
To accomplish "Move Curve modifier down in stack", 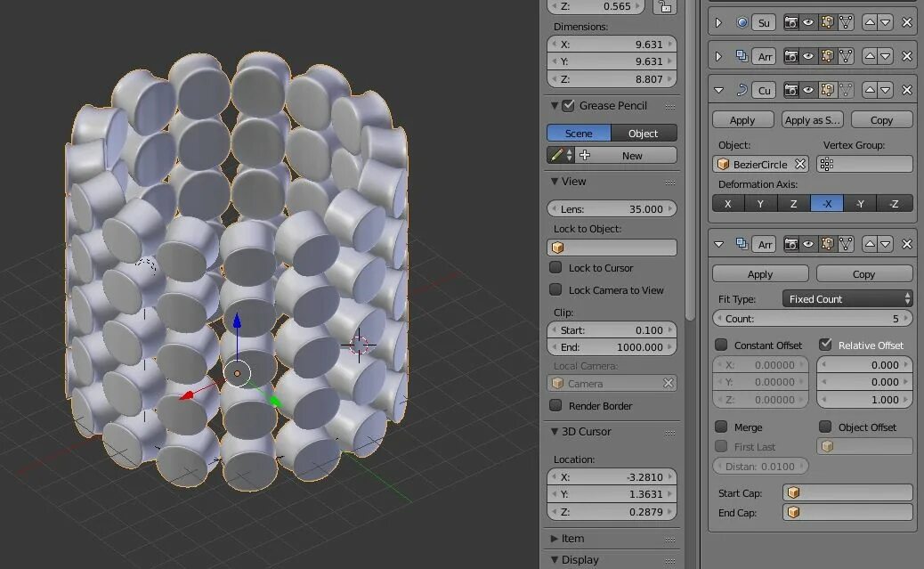I will (x=886, y=90).
